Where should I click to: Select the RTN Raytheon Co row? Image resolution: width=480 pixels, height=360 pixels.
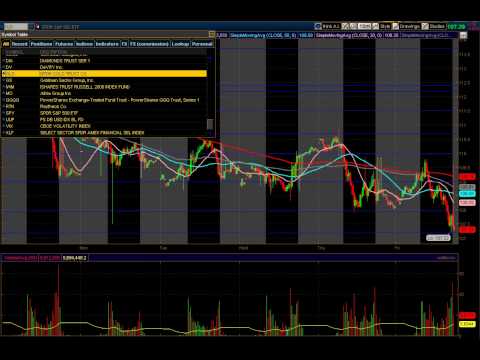click(x=104, y=106)
